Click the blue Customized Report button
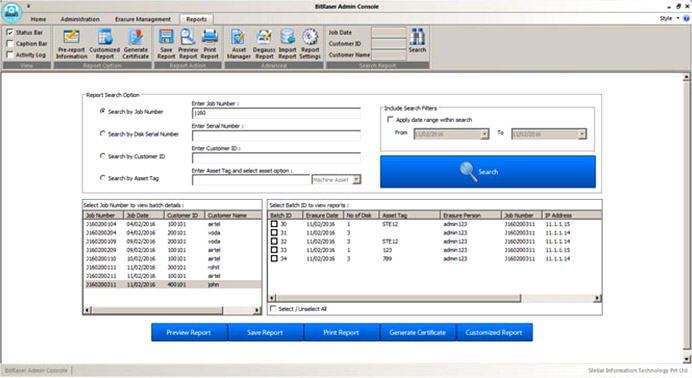 tap(494, 332)
